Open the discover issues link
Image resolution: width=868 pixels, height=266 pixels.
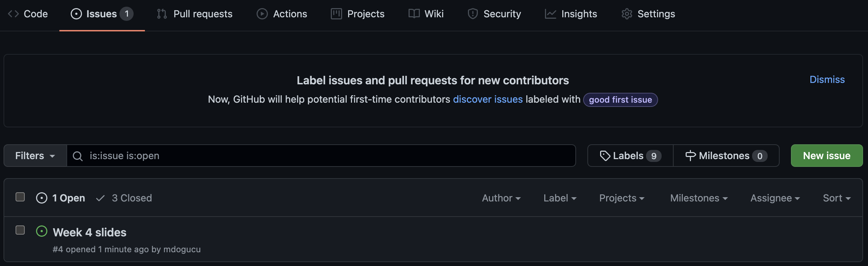(488, 99)
